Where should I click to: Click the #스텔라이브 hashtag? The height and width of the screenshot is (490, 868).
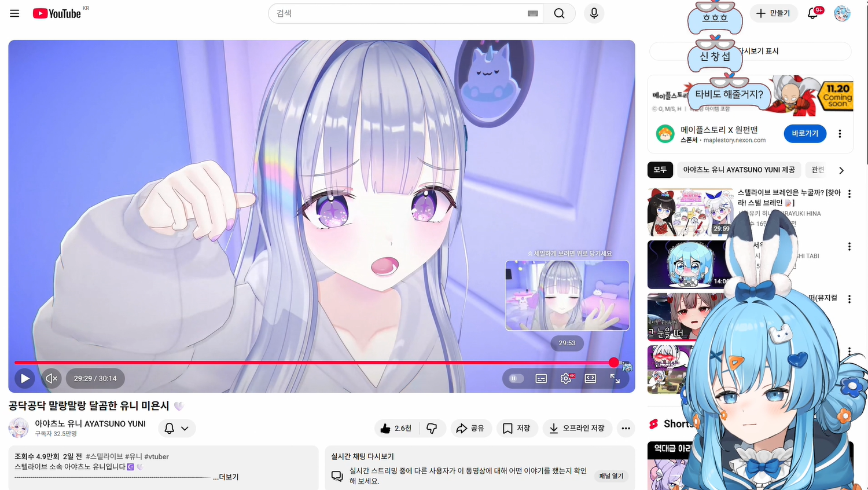click(x=104, y=456)
